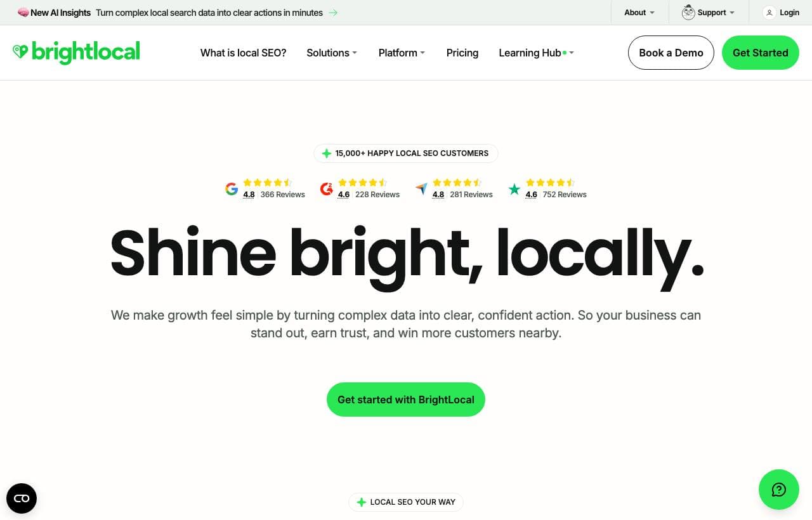This screenshot has height=520, width=812.
Task: Open the New AI Insights announcement link
Action: [x=178, y=13]
